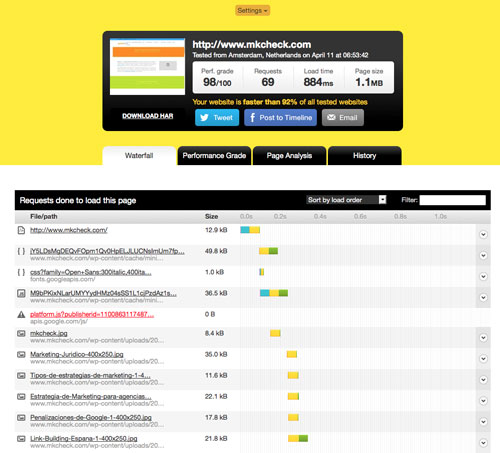Click the 36.5 kB size cell
500x453 pixels.
coord(216,293)
